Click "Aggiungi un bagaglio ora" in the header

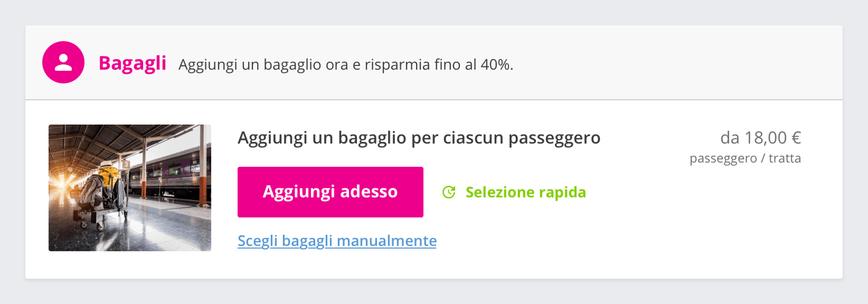tap(263, 64)
